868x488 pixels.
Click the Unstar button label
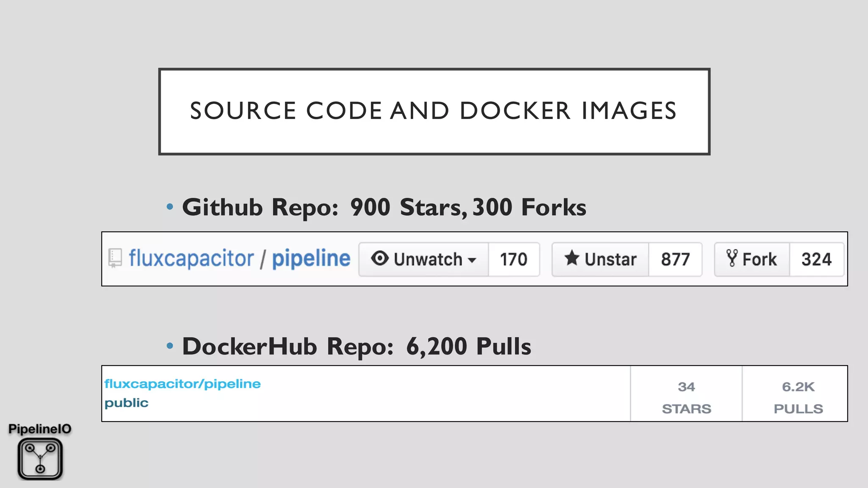611,259
